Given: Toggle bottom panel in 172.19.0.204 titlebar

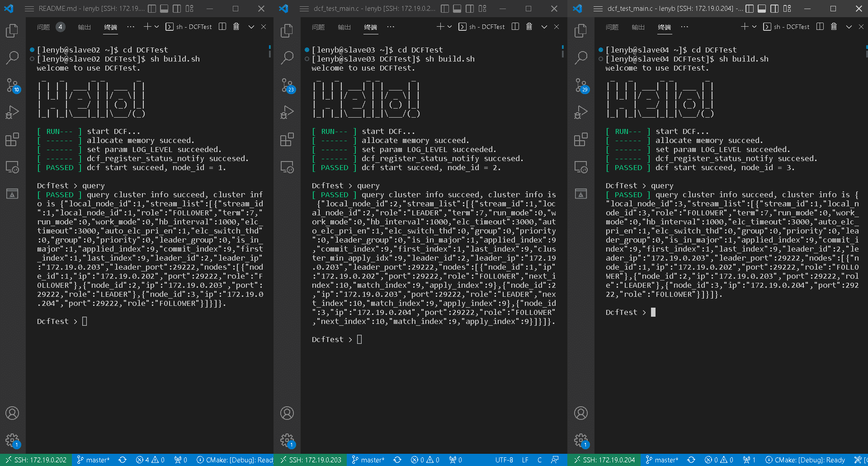Looking at the screenshot, I should [762, 9].
